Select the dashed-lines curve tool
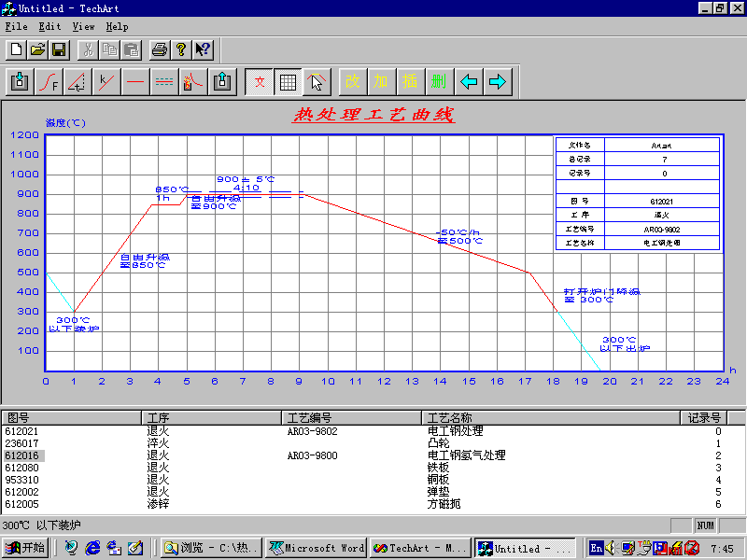This screenshot has width=747, height=560. 164,81
